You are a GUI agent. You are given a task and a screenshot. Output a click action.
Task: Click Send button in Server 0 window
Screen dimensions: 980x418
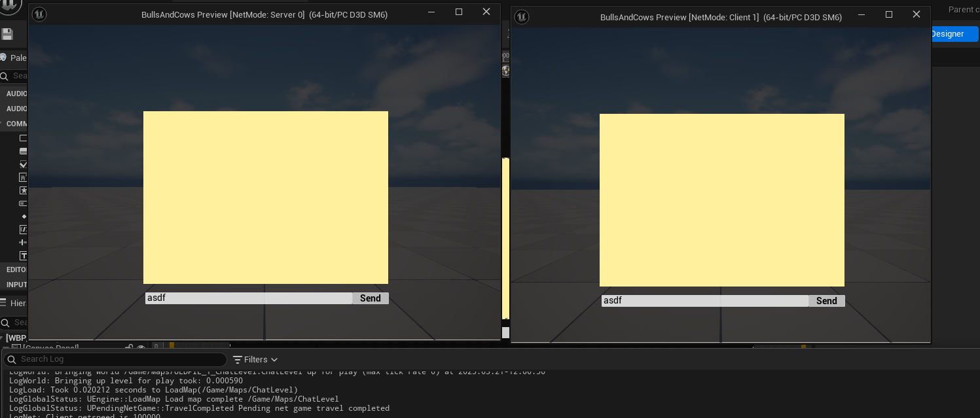[371, 298]
